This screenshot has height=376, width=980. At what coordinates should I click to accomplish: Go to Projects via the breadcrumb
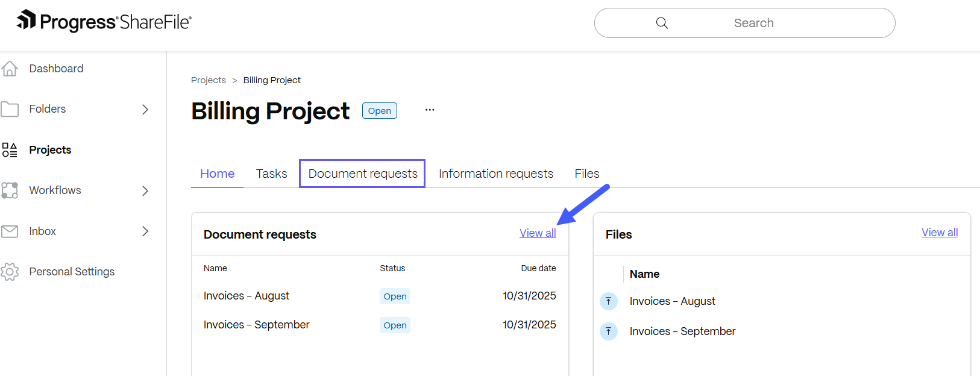208,80
